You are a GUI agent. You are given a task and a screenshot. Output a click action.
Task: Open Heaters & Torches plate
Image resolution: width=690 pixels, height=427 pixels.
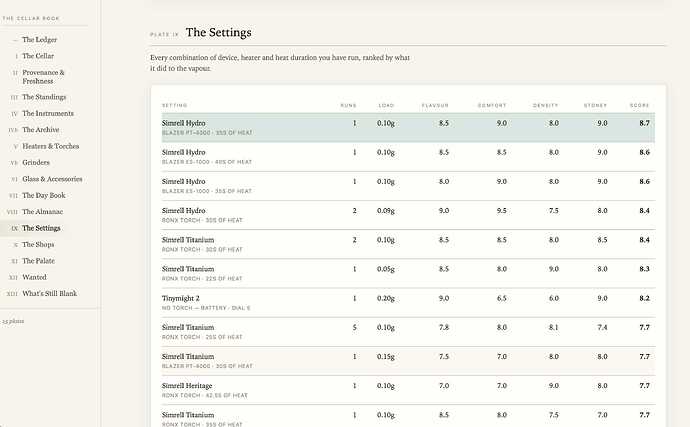click(x=51, y=146)
